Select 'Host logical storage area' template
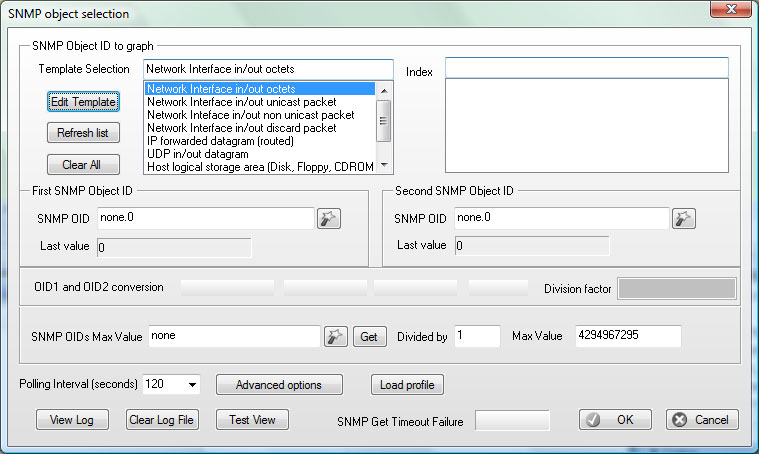 [x=260, y=167]
